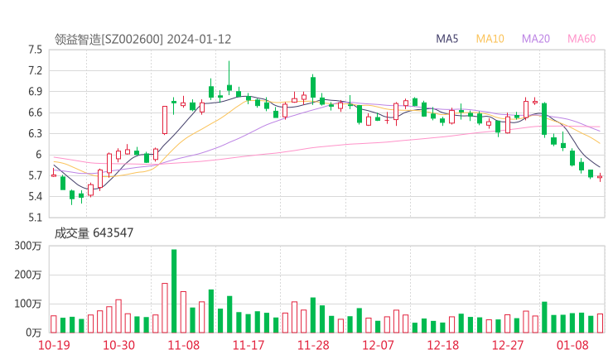Click the 5.7 price axis label

[x=35, y=175]
